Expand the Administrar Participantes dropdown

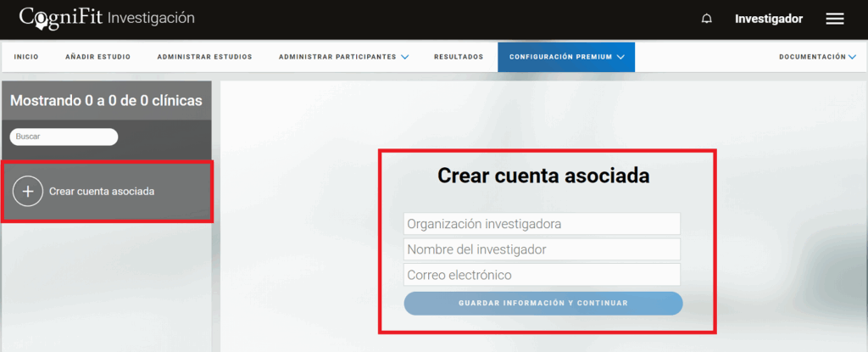click(343, 57)
